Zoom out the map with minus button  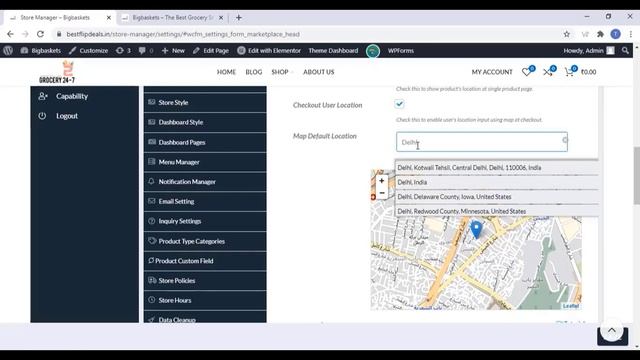[x=382, y=193]
